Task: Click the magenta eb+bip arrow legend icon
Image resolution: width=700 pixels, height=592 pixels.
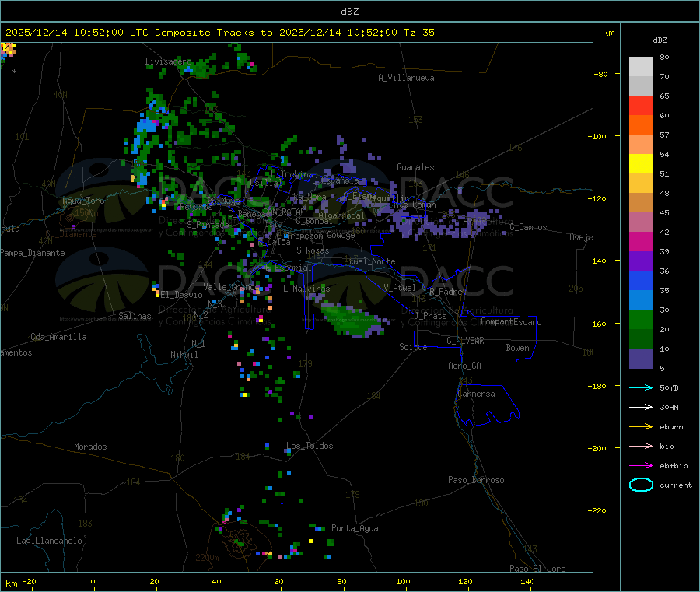Action: pyautogui.click(x=641, y=466)
